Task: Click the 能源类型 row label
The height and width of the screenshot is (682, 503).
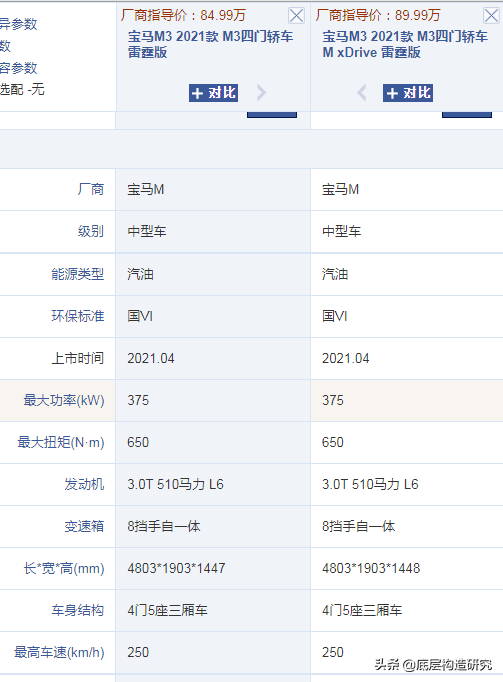Action: (x=78, y=274)
